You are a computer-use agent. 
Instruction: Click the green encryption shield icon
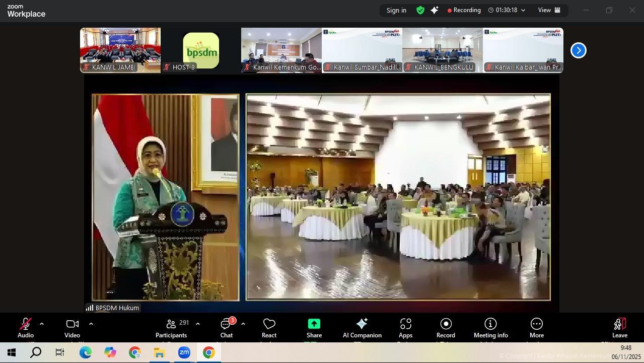[420, 10]
